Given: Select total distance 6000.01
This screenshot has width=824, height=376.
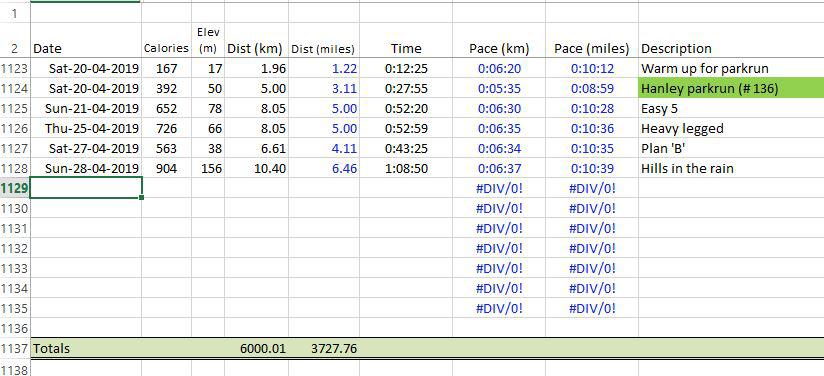Looking at the screenshot, I should point(256,348).
